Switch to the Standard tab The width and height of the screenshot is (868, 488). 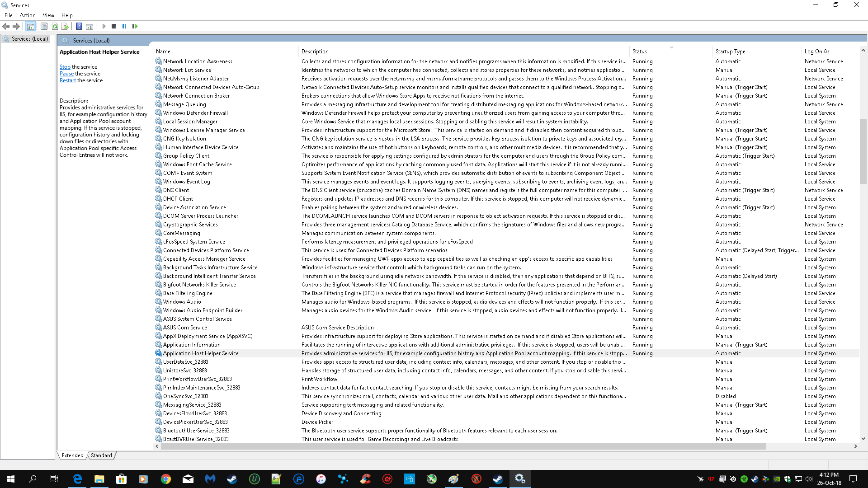[x=101, y=455]
